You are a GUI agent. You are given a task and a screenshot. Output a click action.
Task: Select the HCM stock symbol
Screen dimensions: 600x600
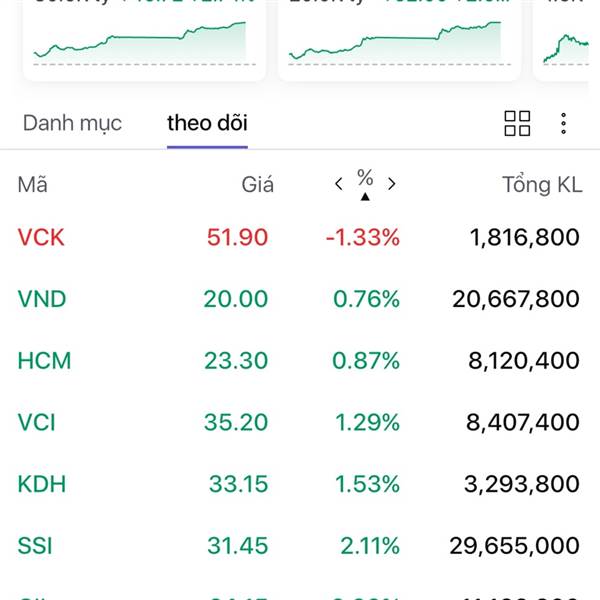[x=45, y=360]
